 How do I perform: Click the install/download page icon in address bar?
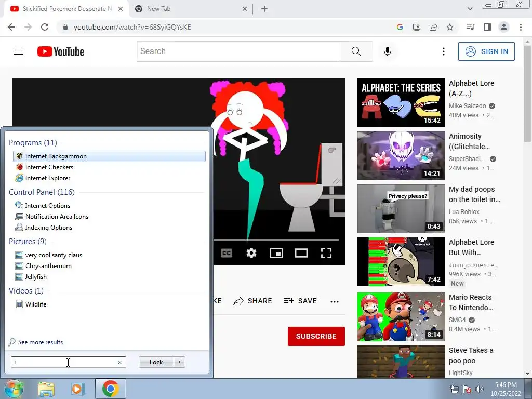(416, 27)
